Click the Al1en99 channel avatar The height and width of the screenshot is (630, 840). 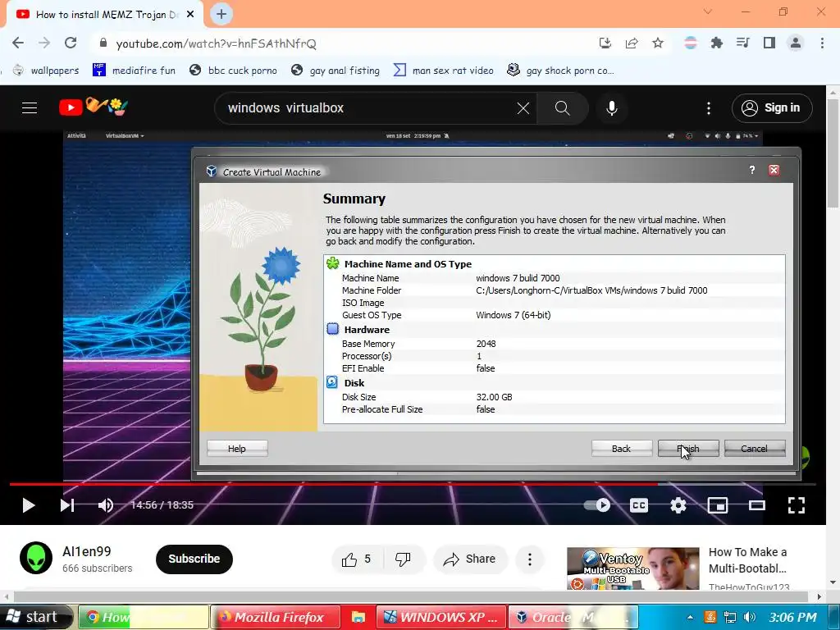[36, 558]
